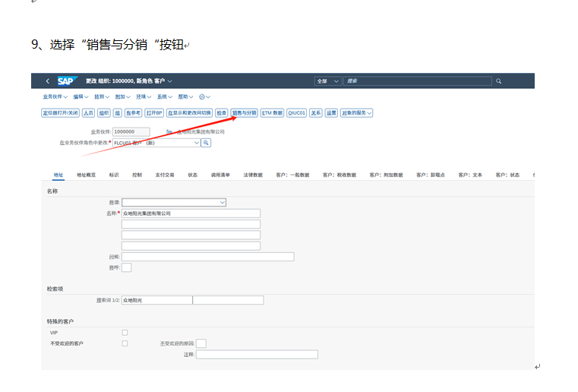Open the settings gear menu in menu bar
Image resolution: width=578 pixels, height=392 pixels.
click(x=204, y=97)
